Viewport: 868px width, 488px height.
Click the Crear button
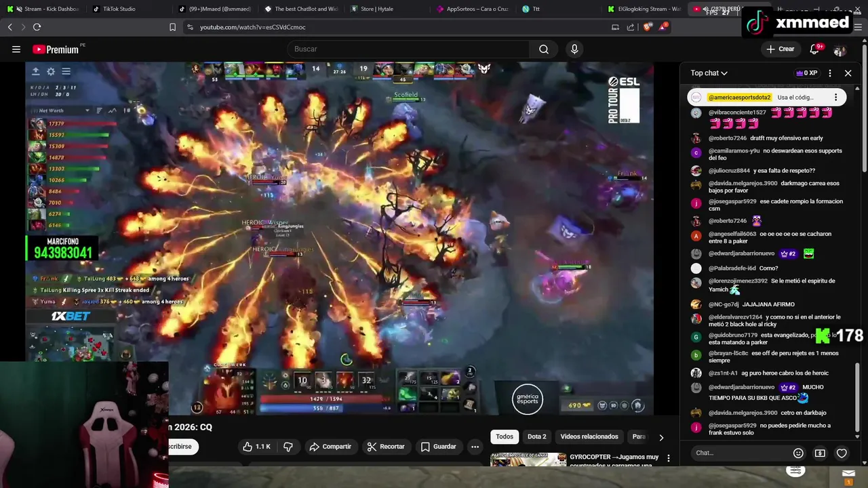point(780,49)
